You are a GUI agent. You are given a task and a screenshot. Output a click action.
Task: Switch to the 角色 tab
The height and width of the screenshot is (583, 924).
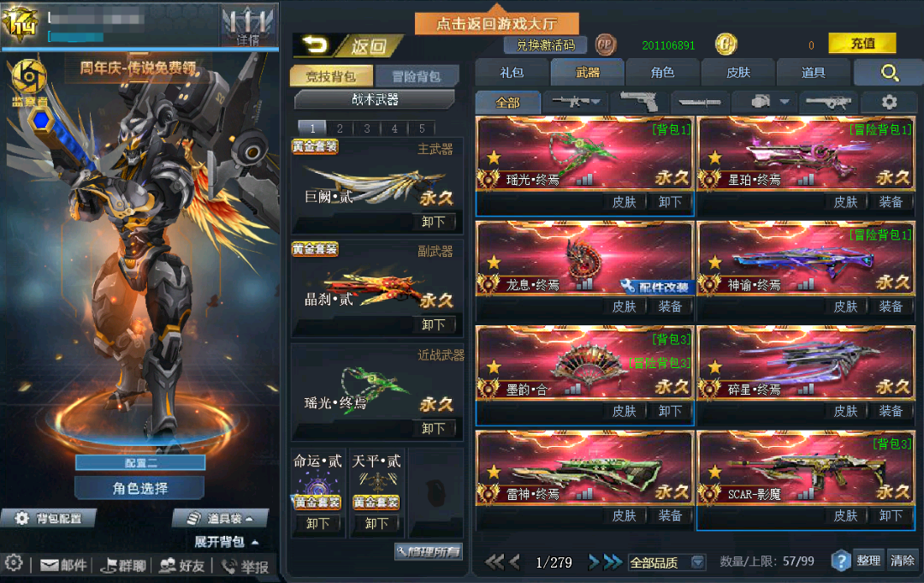click(x=662, y=73)
